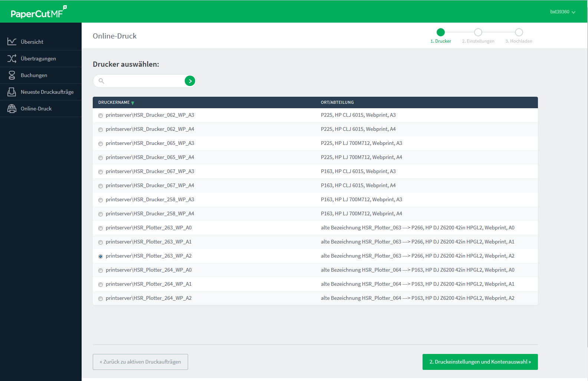
Task: Proceed to Druckeinstellungen und Kontenauswahl
Action: [x=480, y=362]
